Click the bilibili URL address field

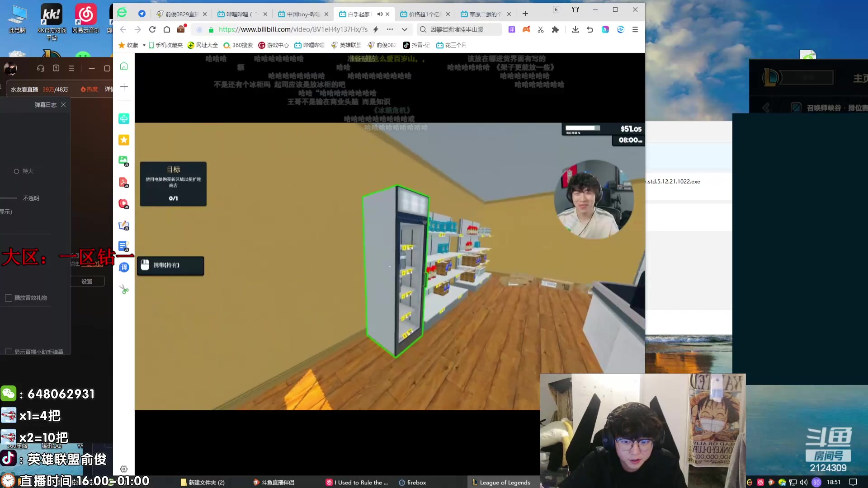point(293,29)
